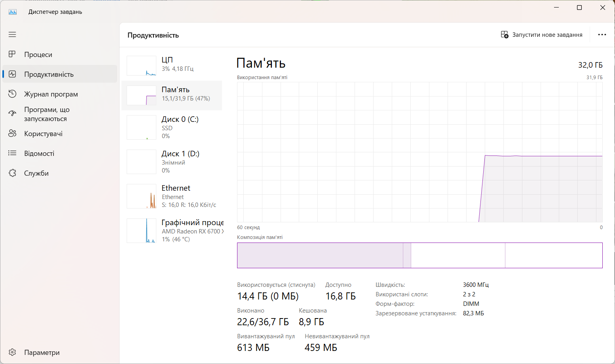
Task: Click the new task icon beside Запустити
Action: pyautogui.click(x=505, y=35)
